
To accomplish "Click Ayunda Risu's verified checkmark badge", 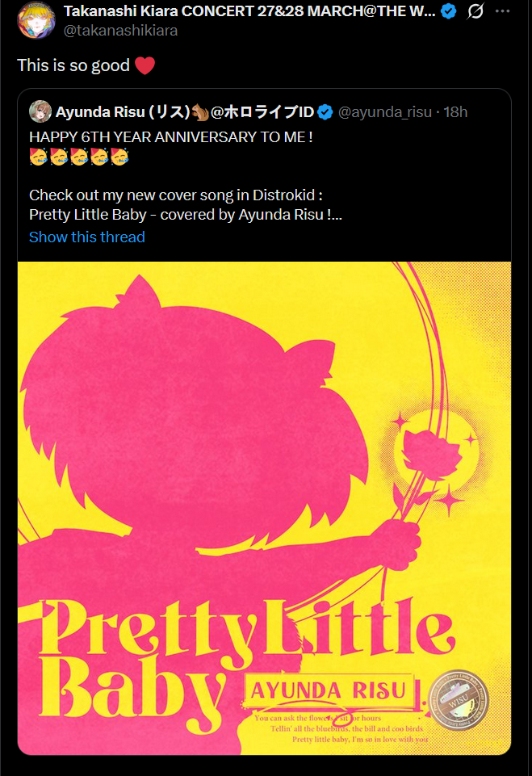I will click(325, 112).
